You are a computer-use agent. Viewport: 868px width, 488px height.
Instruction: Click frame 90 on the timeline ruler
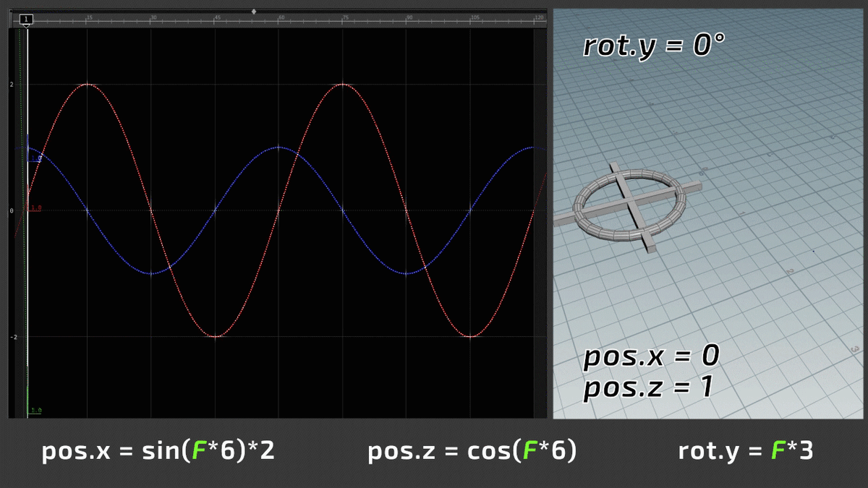(x=409, y=17)
